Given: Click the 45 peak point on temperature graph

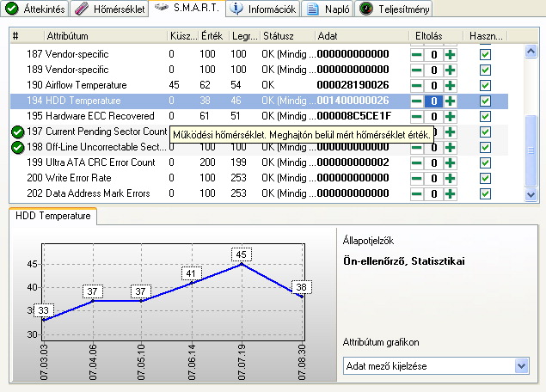Looking at the screenshot, I should pyautogui.click(x=242, y=264).
